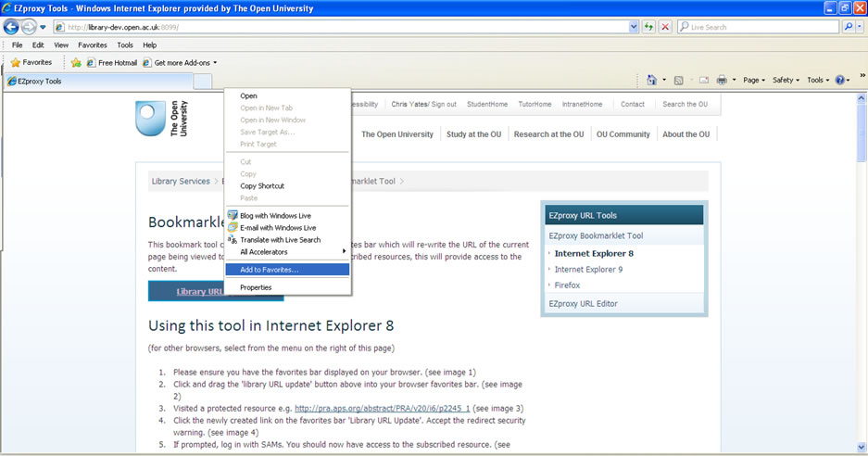Select Firefox in the sidebar
Image resolution: width=868 pixels, height=456 pixels.
567,285
